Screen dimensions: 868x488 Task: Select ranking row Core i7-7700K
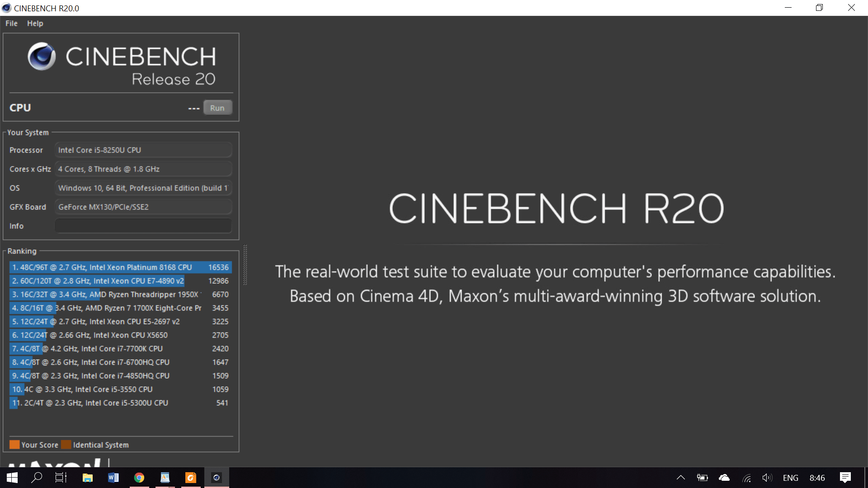click(121, 349)
